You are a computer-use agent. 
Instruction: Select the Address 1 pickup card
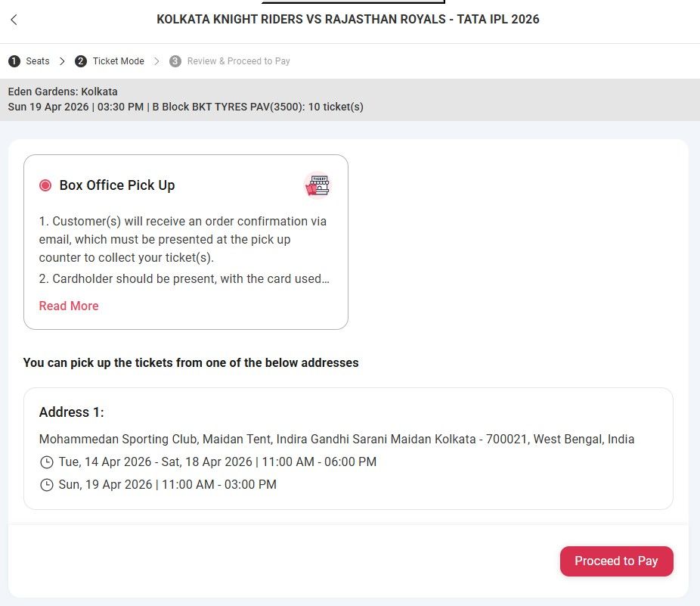(348, 448)
